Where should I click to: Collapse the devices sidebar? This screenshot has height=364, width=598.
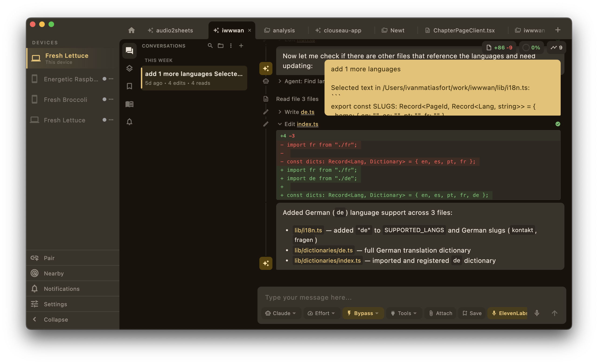pos(73,319)
